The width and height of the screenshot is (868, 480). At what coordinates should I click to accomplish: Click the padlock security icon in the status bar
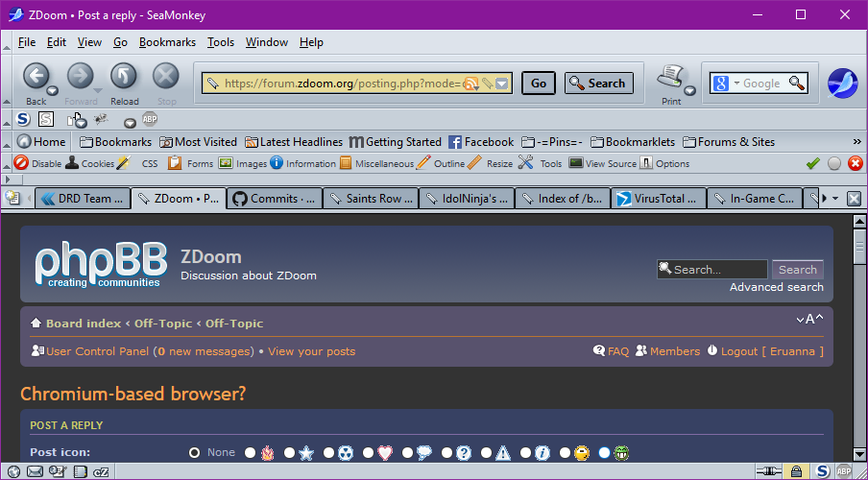(x=796, y=471)
